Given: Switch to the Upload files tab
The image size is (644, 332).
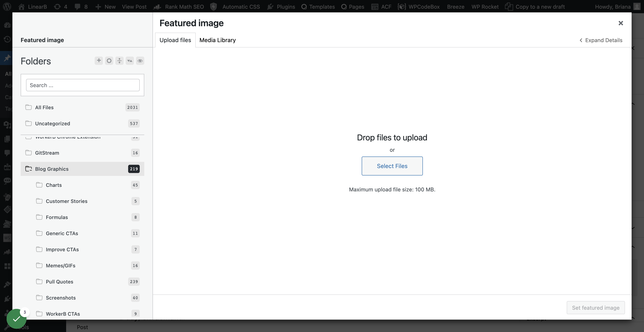Looking at the screenshot, I should pos(175,40).
